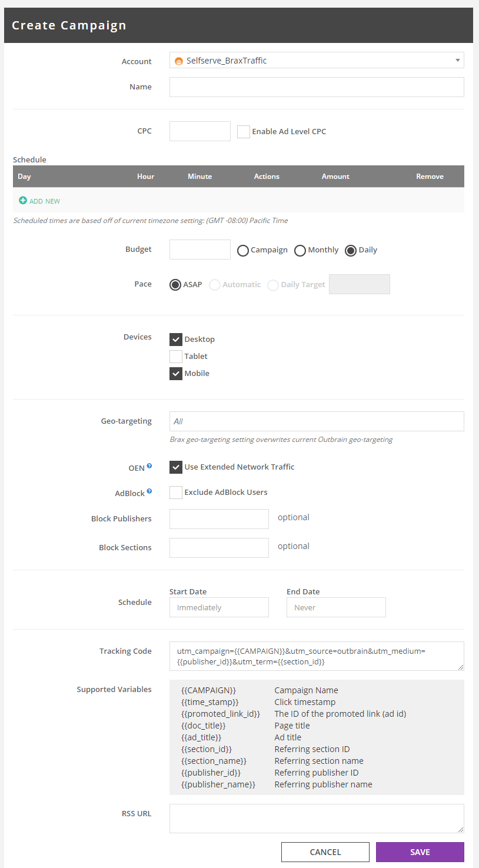This screenshot has height=868, width=479.
Task: Uncheck the Desktop device checkbox
Action: [176, 340]
